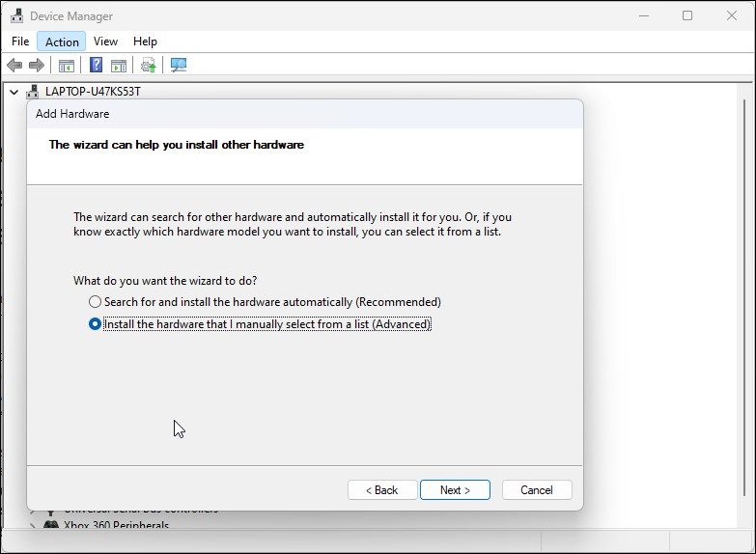The height and width of the screenshot is (554, 756).
Task: Click the Scan for hardware changes icon
Action: (179, 66)
